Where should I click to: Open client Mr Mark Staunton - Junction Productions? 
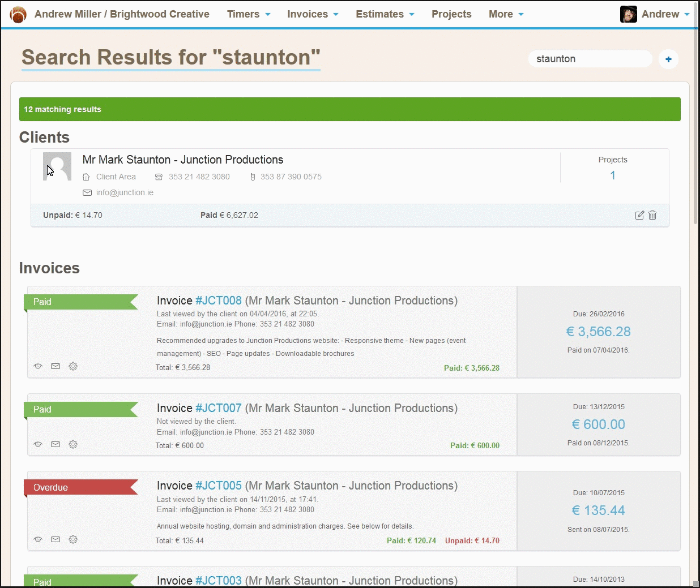(183, 160)
